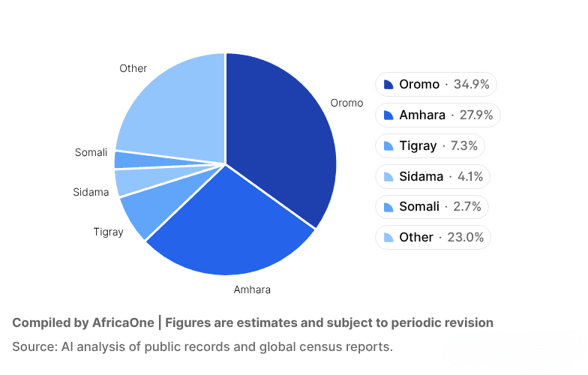Click the Other legend pie icon
Screen dimensions: 588x375
pyautogui.click(x=388, y=238)
